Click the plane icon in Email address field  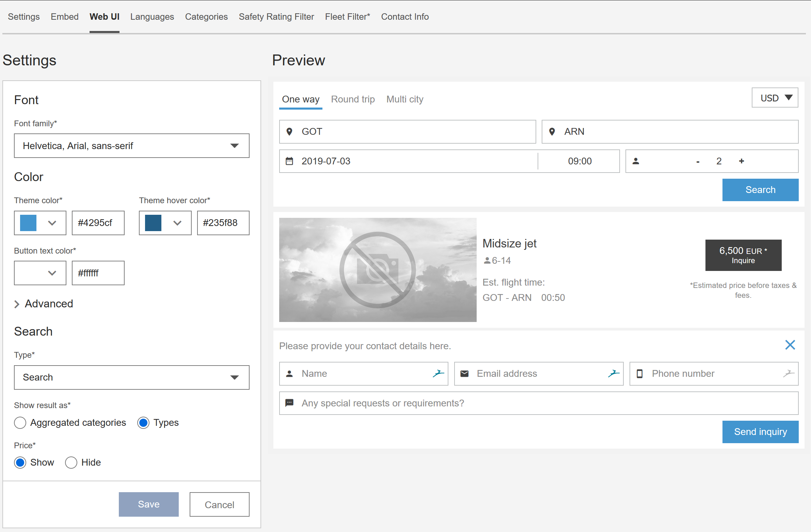pyautogui.click(x=614, y=373)
